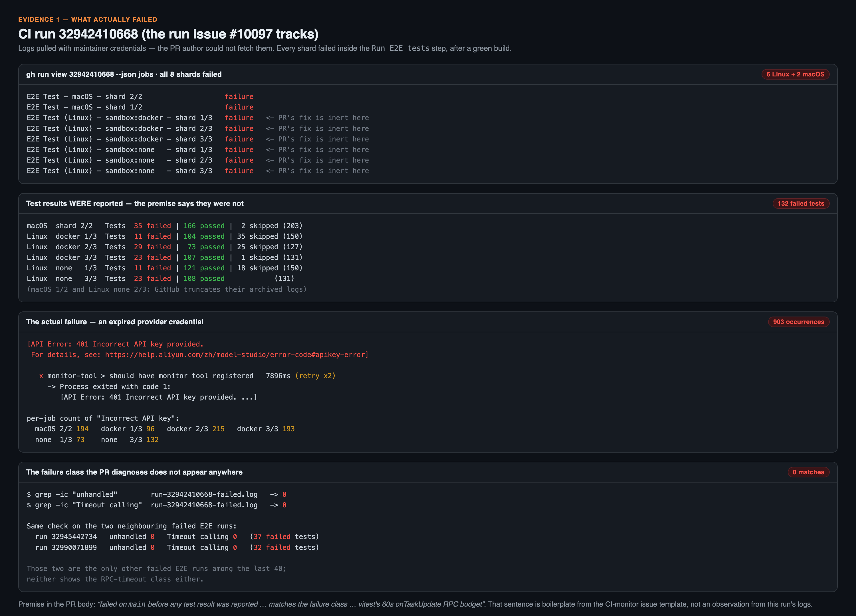Click "29 failed" in the docker 2/3 row
The image size is (856, 616).
[x=152, y=247]
